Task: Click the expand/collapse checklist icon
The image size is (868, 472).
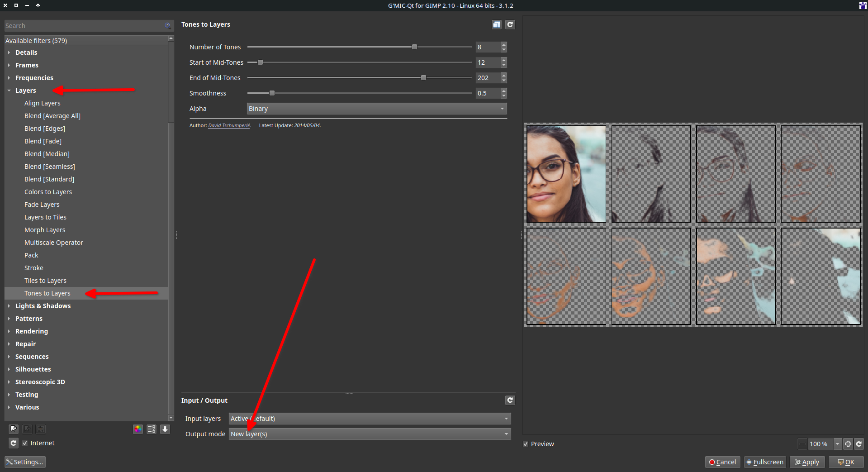Action: click(152, 429)
